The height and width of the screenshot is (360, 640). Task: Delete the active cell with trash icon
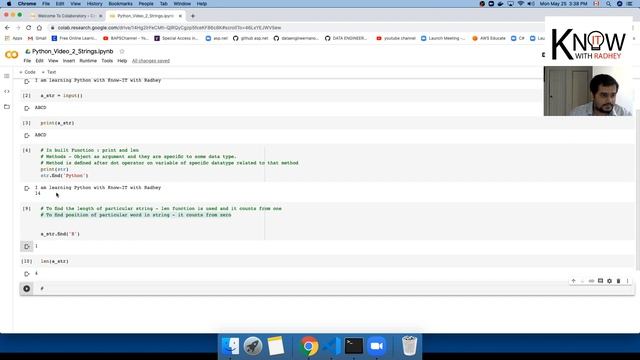tap(618, 281)
